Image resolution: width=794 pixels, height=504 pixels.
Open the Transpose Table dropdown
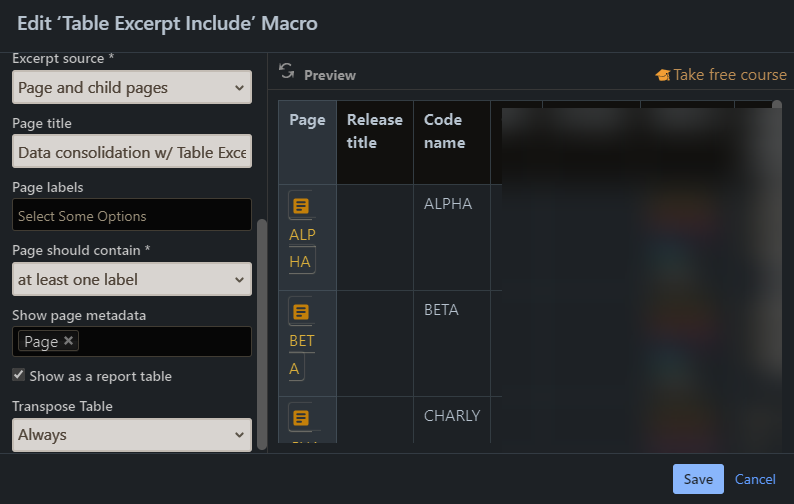(x=132, y=435)
